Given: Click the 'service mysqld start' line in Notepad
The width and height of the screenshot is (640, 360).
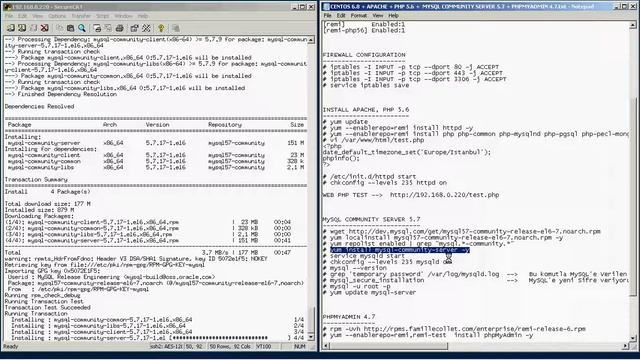Looking at the screenshot, I should [x=367, y=256].
